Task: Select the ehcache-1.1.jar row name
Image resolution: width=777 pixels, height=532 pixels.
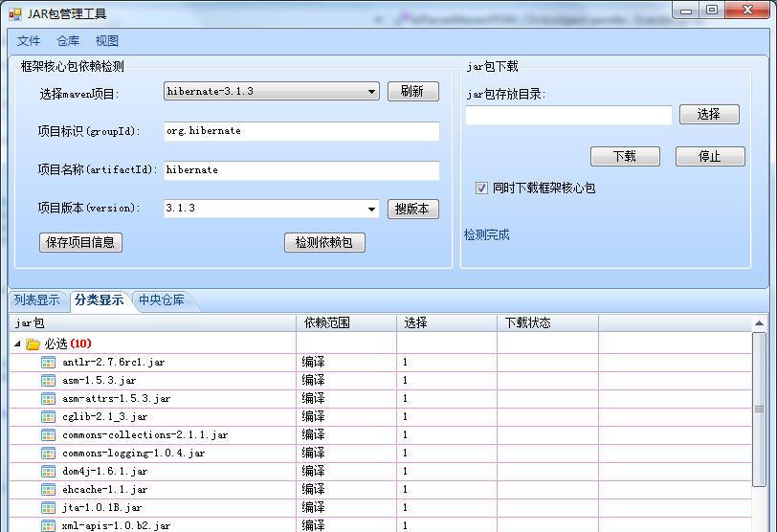Action: click(104, 489)
